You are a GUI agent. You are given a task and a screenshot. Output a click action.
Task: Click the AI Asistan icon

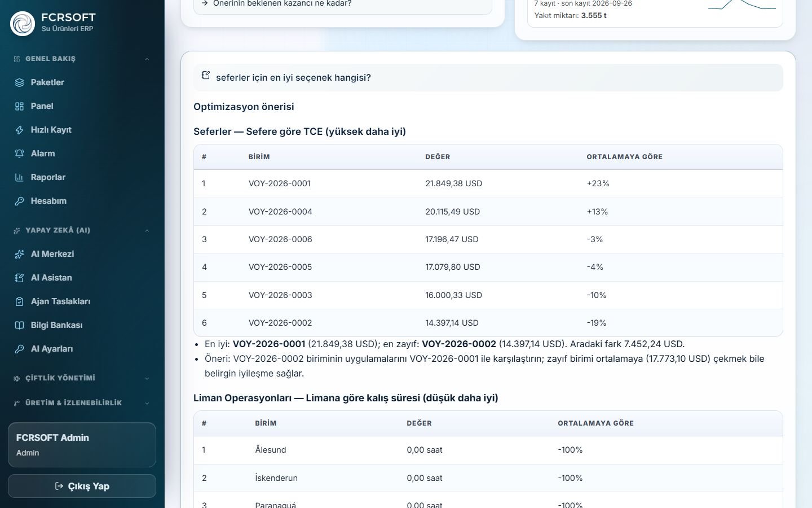(x=19, y=278)
